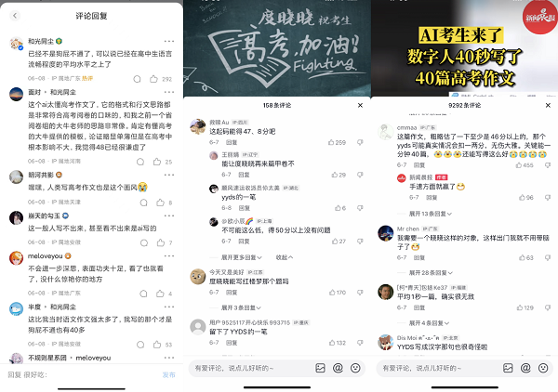Screen dimensions: 558x392
Task: Open more options for 和光同尘's top comment
Action: pyautogui.click(x=169, y=41)
